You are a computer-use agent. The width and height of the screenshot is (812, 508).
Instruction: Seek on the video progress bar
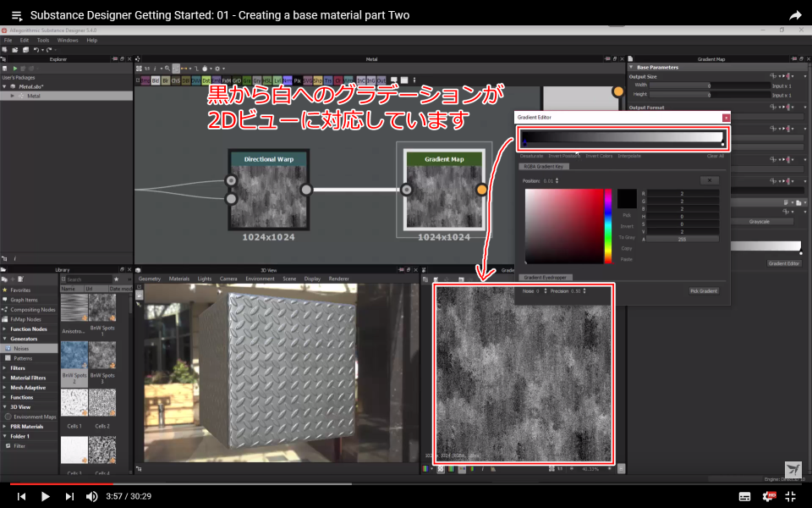406,484
